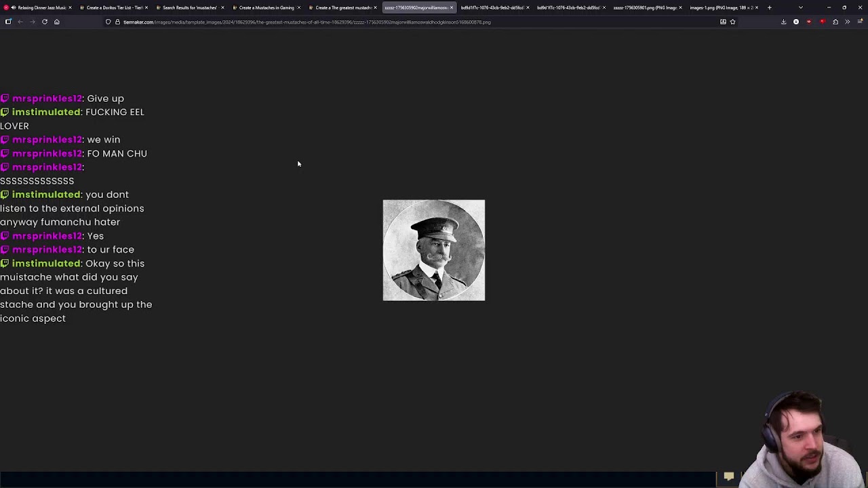Expand the list all tabs dropdown
The width and height of the screenshot is (868, 488).
pyautogui.click(x=800, y=7)
